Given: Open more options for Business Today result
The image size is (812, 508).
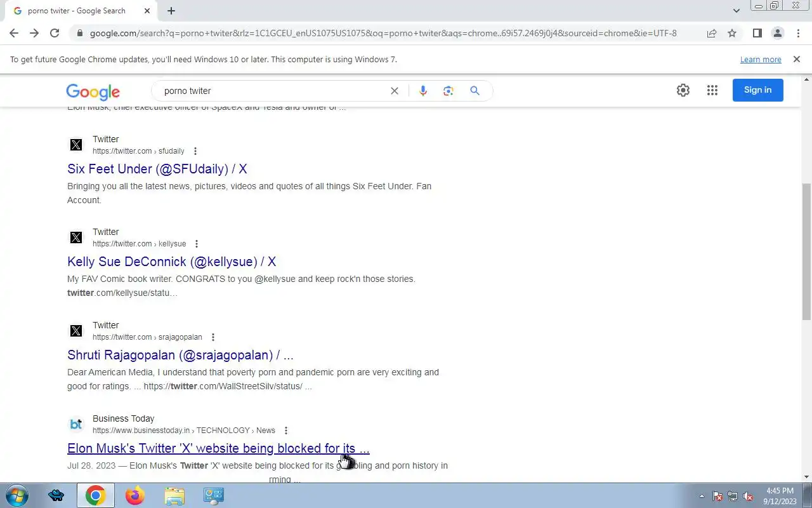Looking at the screenshot, I should coord(286,431).
